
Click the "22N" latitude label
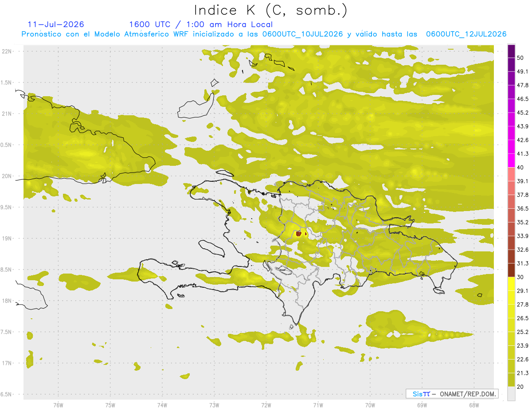coord(8,51)
